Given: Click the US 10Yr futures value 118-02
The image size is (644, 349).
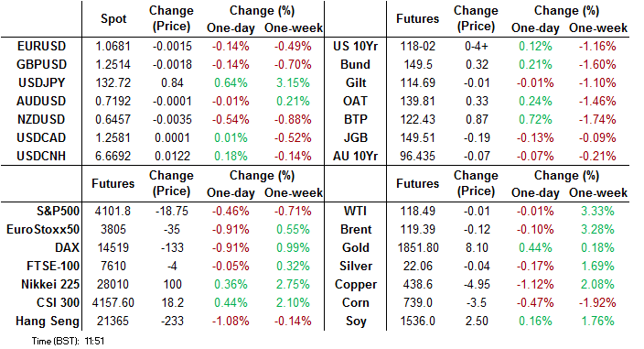Looking at the screenshot, I should tap(418, 46).
